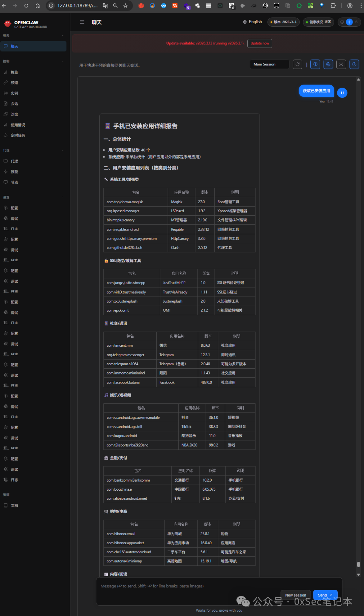Image resolution: width=364 pixels, height=616 pixels.
Task: Click the OpenClaw logo in sidebar header
Action: [7, 24]
